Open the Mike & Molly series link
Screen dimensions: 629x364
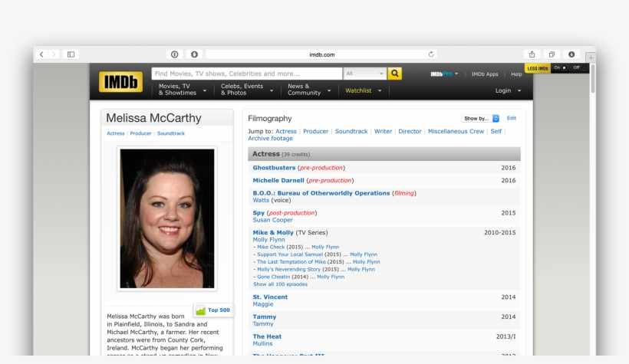pyautogui.click(x=273, y=232)
